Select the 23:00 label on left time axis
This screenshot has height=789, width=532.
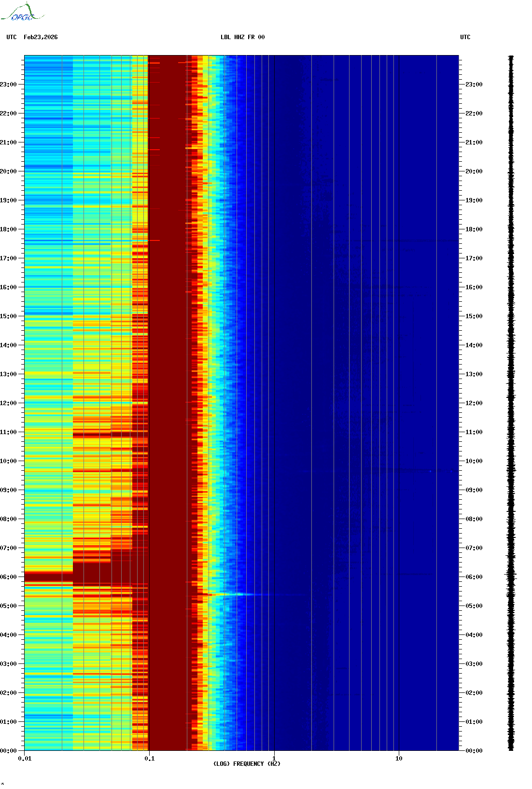click(8, 85)
